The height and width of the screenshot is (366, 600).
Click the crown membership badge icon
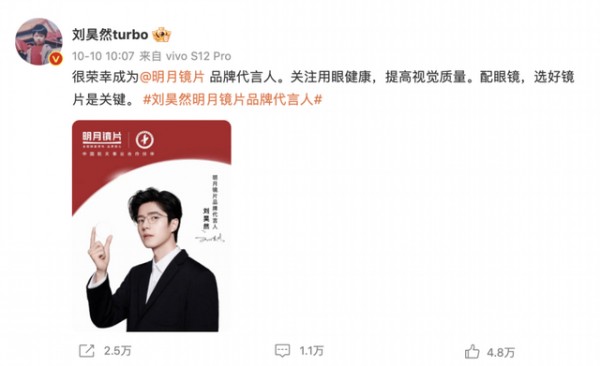161,35
